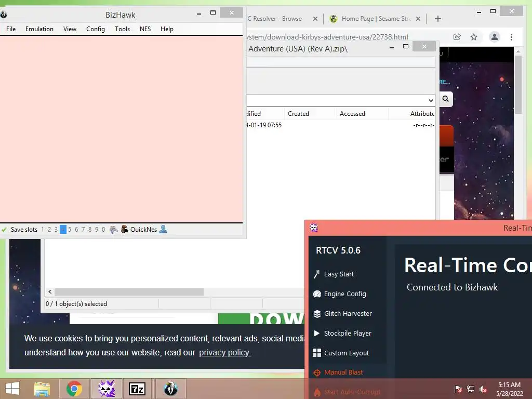Open the Help menu in BizHawk
532x399 pixels.
(167, 29)
